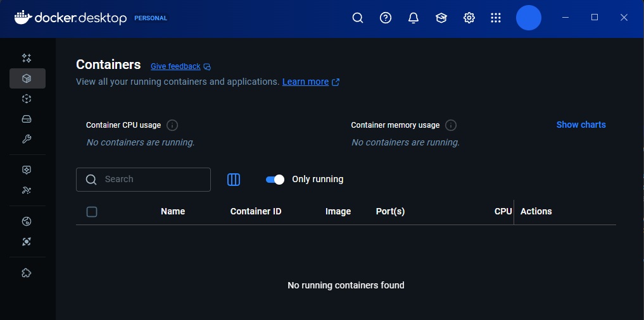Screen dimensions: 644x320
Task: Open Builds wrench icon in sidebar
Action: click(27, 139)
